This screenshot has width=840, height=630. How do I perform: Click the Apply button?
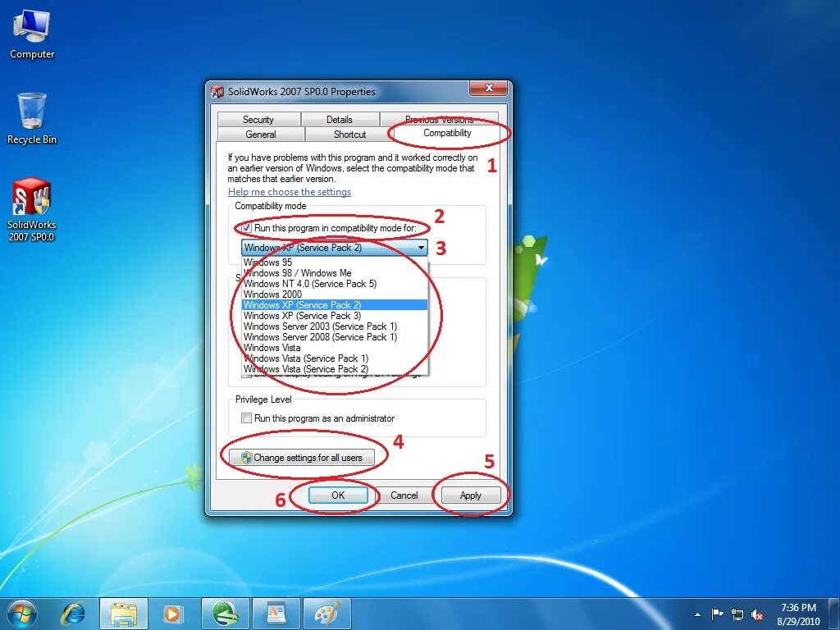click(470, 495)
